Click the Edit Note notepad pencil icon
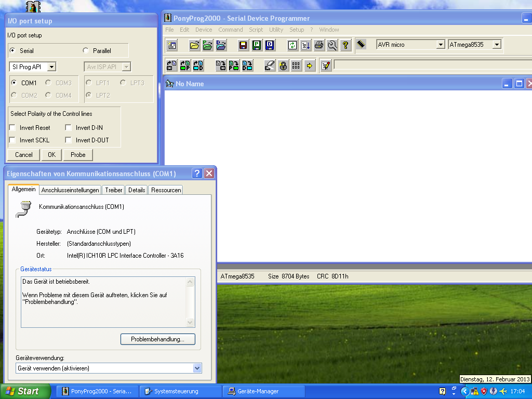The width and height of the screenshot is (532, 399). click(x=326, y=65)
